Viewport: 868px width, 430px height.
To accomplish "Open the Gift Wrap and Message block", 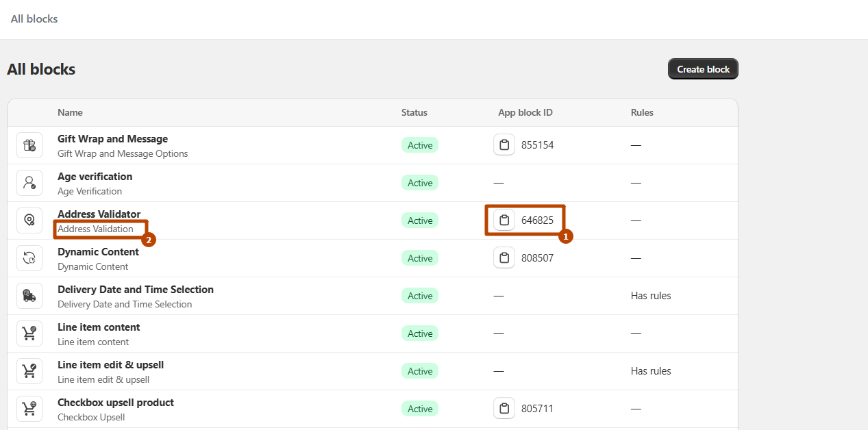I will click(x=112, y=139).
